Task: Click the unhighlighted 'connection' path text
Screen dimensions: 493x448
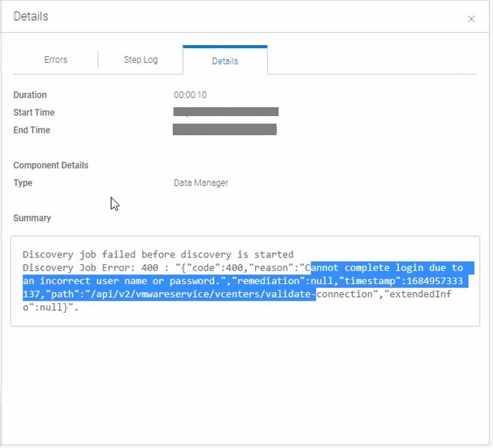Action: pos(344,294)
